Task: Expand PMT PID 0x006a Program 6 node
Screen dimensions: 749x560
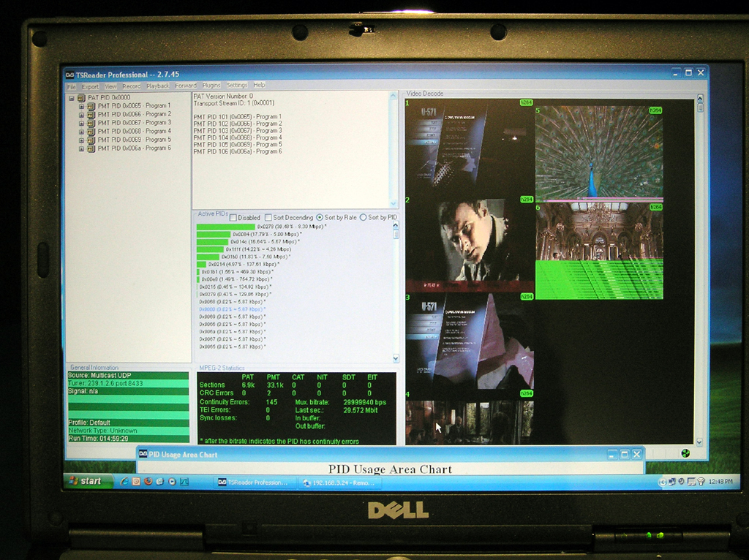Action: [x=81, y=149]
